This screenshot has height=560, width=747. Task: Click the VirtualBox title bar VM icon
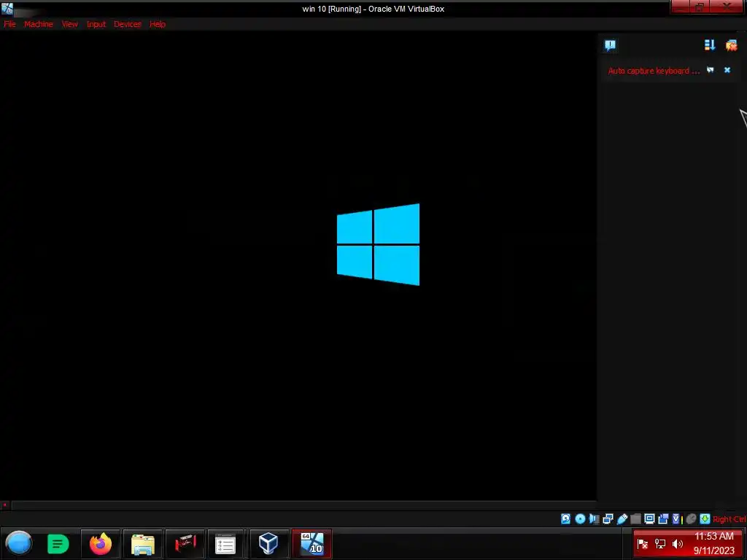tap(7, 8)
